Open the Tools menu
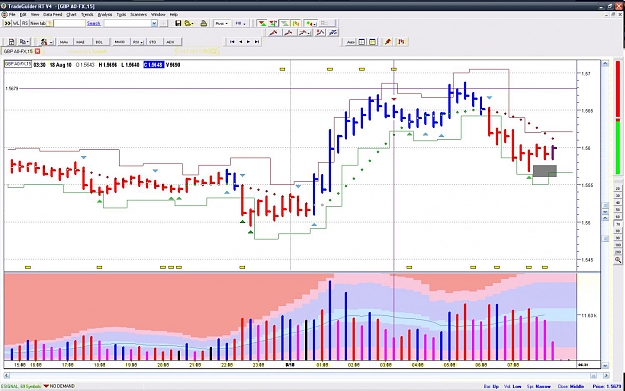Image resolution: width=625 pixels, height=391 pixels. pyautogui.click(x=121, y=14)
